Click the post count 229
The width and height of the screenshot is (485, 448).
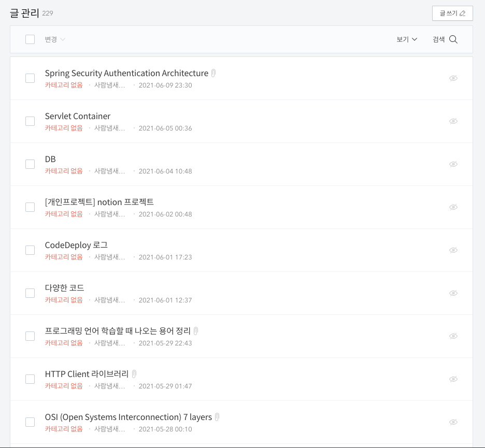48,13
